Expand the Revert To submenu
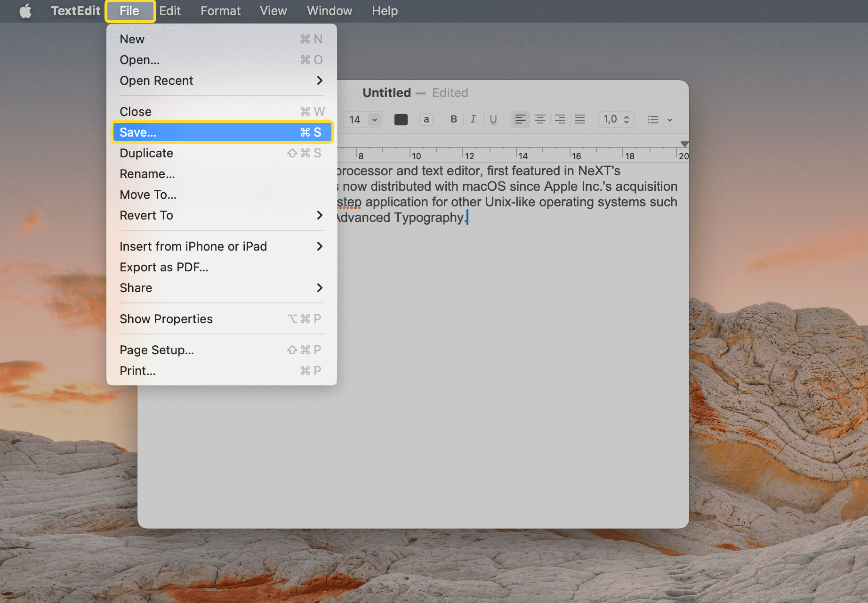 222,215
